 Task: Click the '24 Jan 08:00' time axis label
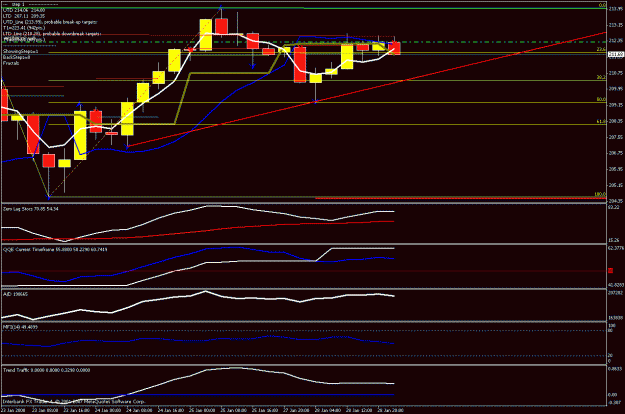[x=139, y=410]
